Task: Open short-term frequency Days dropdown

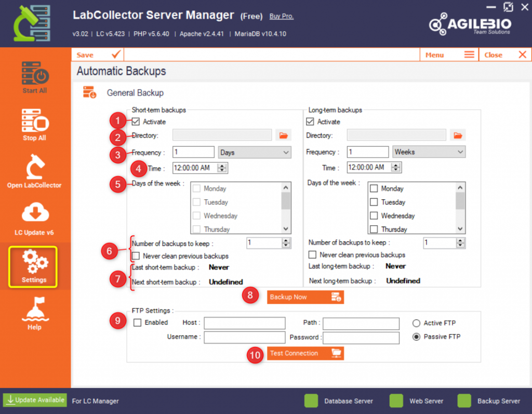Action: click(255, 152)
